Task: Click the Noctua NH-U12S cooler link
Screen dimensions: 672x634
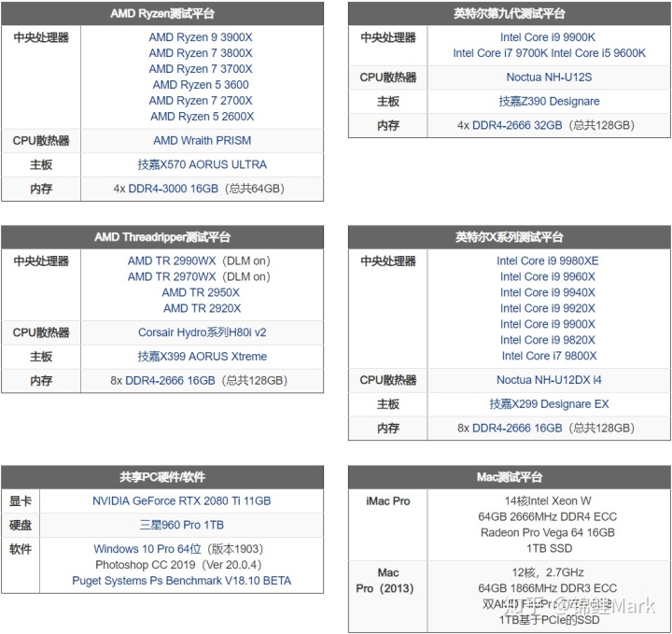Action: point(549,77)
